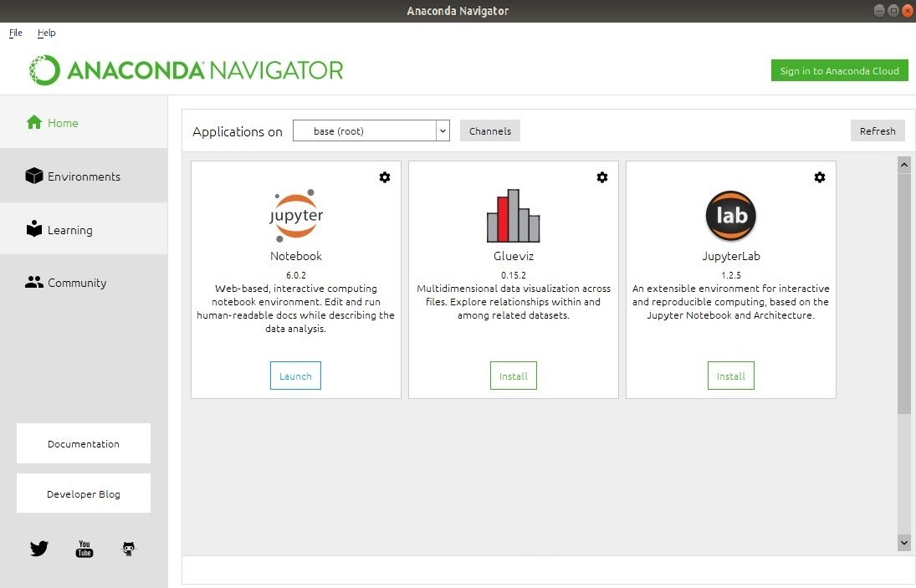Go to the Home tab

coord(84,123)
